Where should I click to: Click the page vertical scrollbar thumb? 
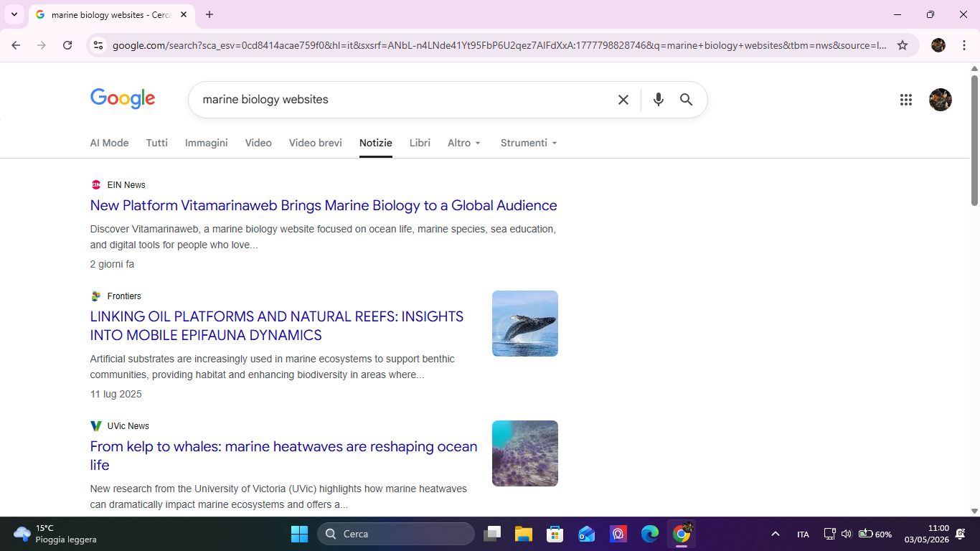(974, 141)
